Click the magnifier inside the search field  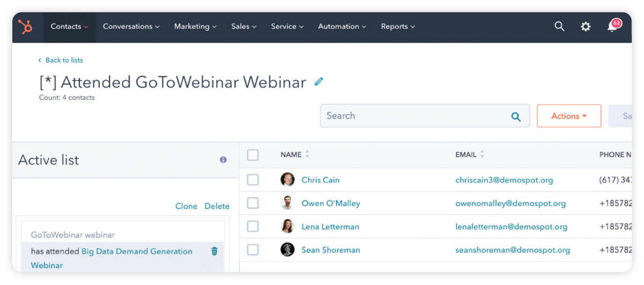point(516,116)
